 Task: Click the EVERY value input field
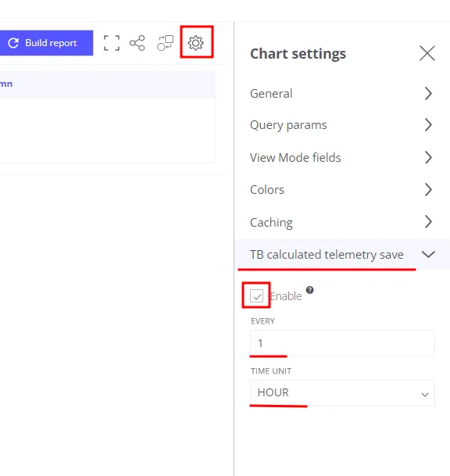pyautogui.click(x=342, y=343)
